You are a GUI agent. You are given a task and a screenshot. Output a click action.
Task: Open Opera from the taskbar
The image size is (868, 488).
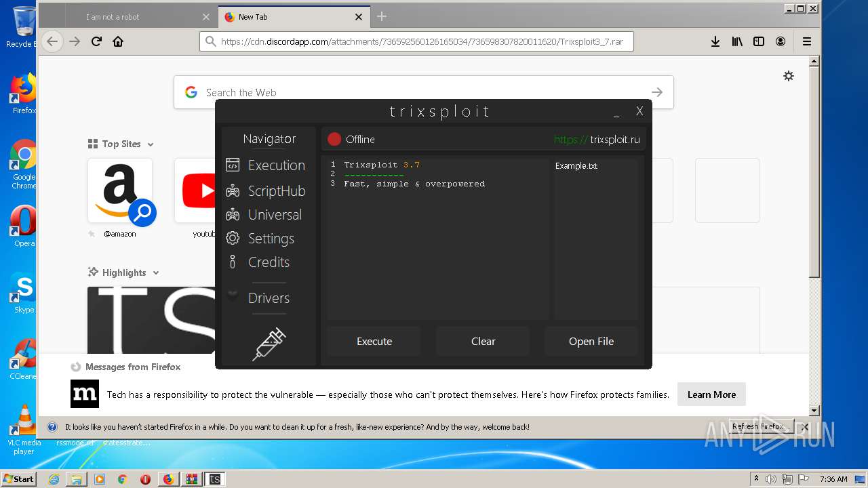(145, 479)
